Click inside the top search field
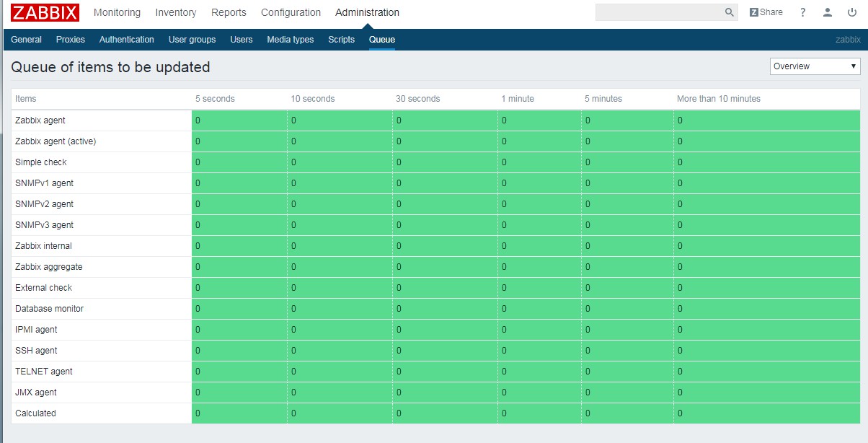868x443 pixels. pyautogui.click(x=659, y=12)
